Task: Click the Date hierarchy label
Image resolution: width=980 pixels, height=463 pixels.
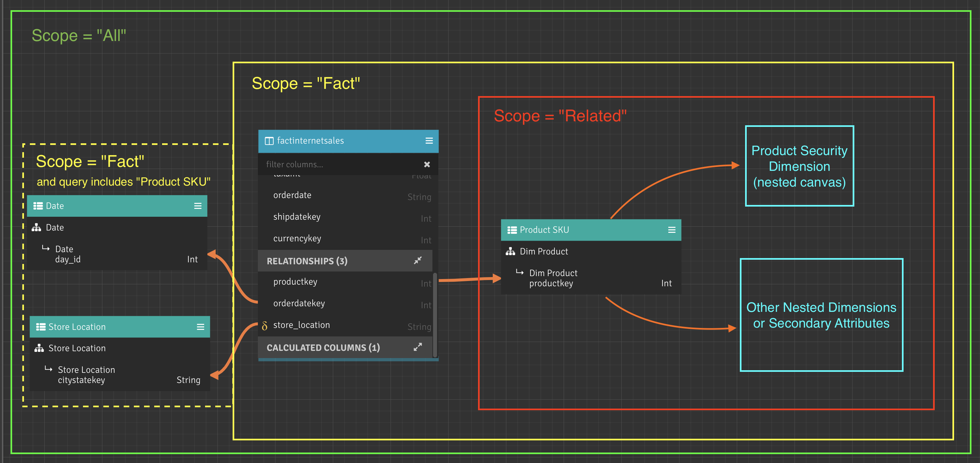Action: 55,227
